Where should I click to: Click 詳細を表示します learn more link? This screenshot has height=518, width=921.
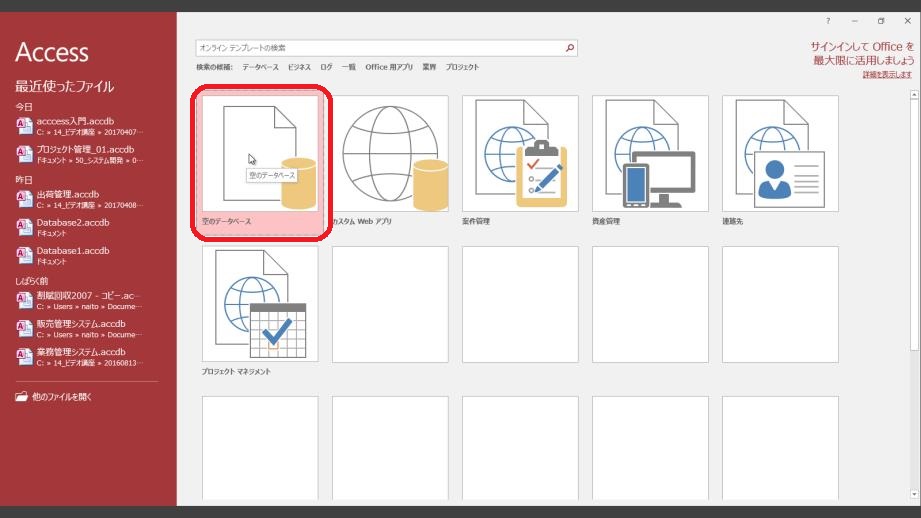[887, 75]
